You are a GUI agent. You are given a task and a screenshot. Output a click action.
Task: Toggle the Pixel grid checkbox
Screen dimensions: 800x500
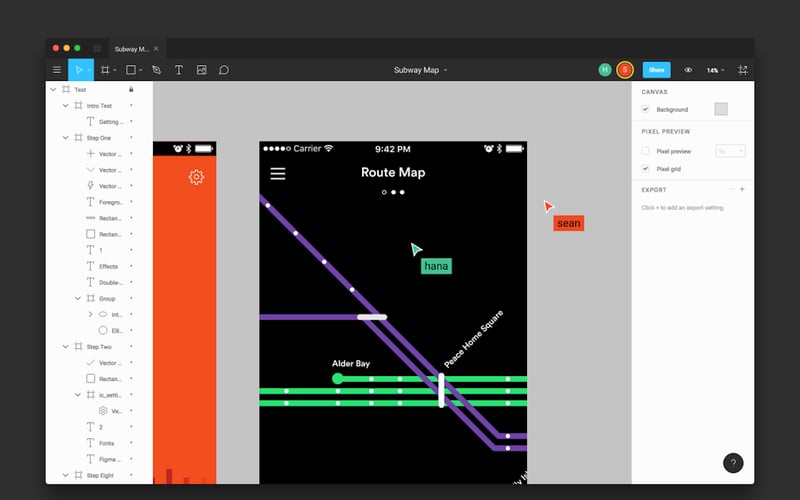645,169
